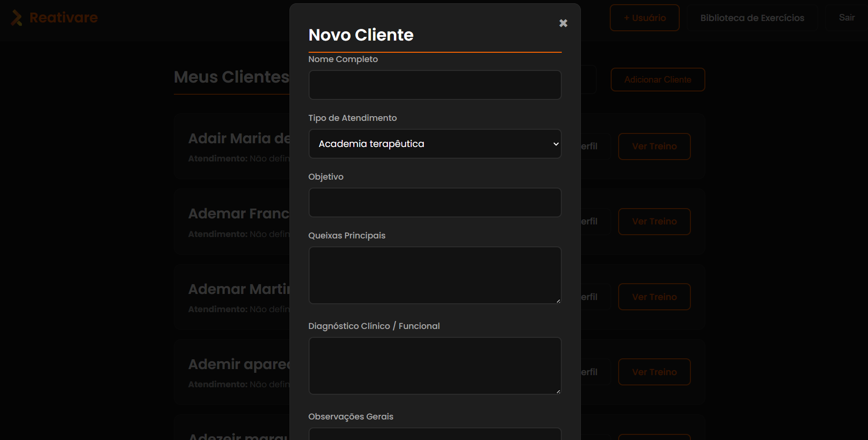Click the Reativare brand name
Screen dimensions: 868x440
coord(63,18)
